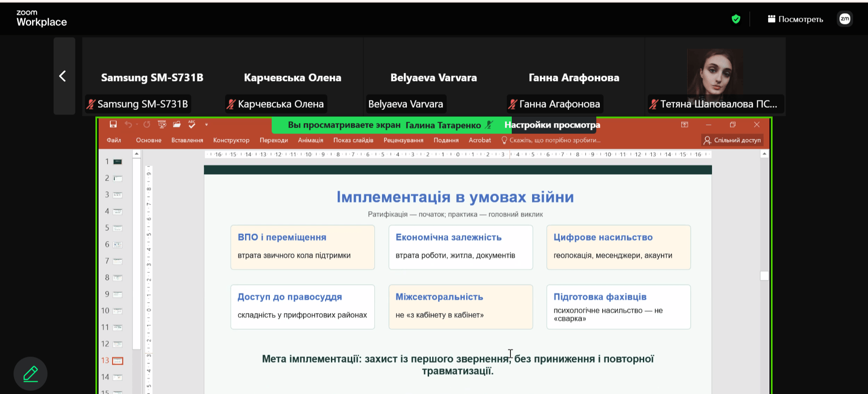The width and height of the screenshot is (868, 394).
Task: Select slide 4 thumbnail
Action: coord(118,211)
